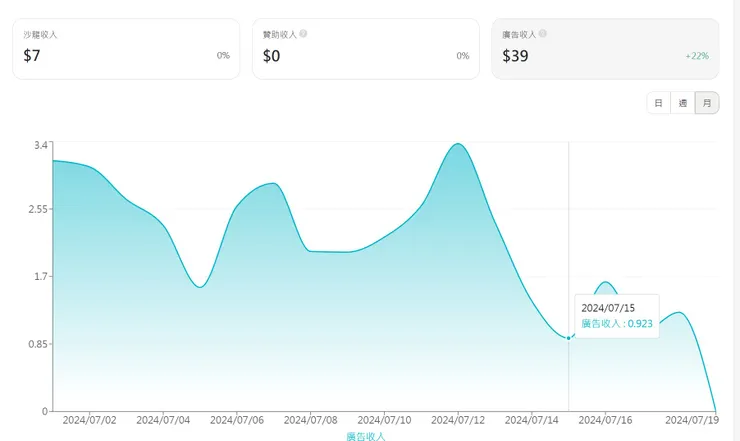The width and height of the screenshot is (740, 441).
Task: Select the 月 (monthly) view button
Action: [x=706, y=103]
